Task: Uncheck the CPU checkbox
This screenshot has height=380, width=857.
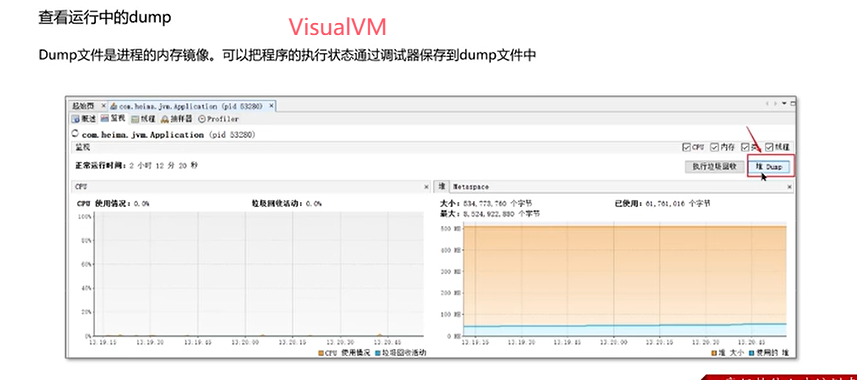Action: click(x=686, y=147)
